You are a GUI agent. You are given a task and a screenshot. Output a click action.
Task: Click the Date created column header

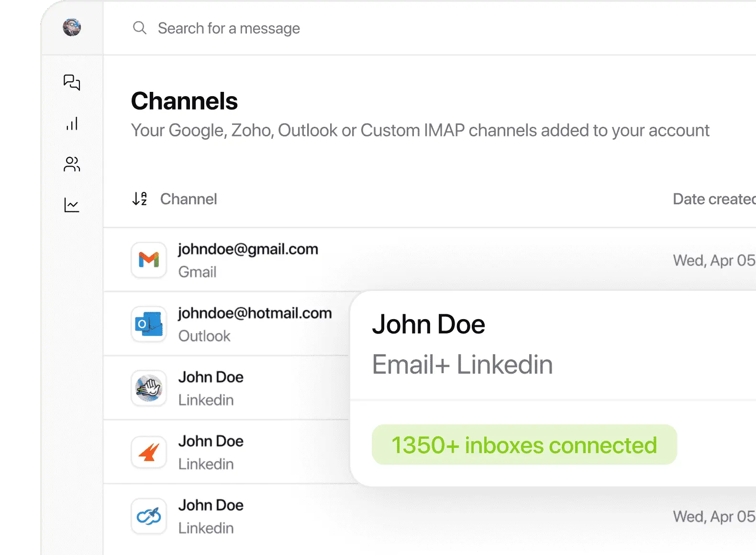click(713, 199)
